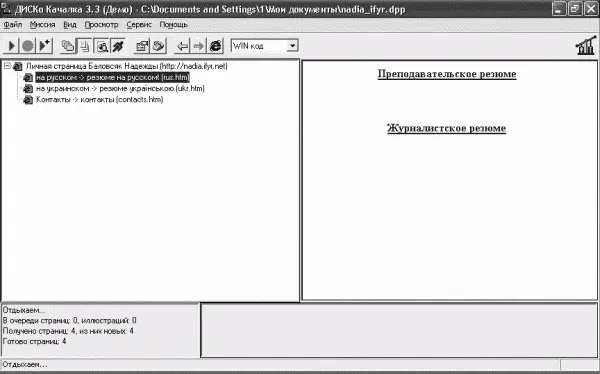Open the Файл menu
The image size is (600, 374).
(13, 25)
